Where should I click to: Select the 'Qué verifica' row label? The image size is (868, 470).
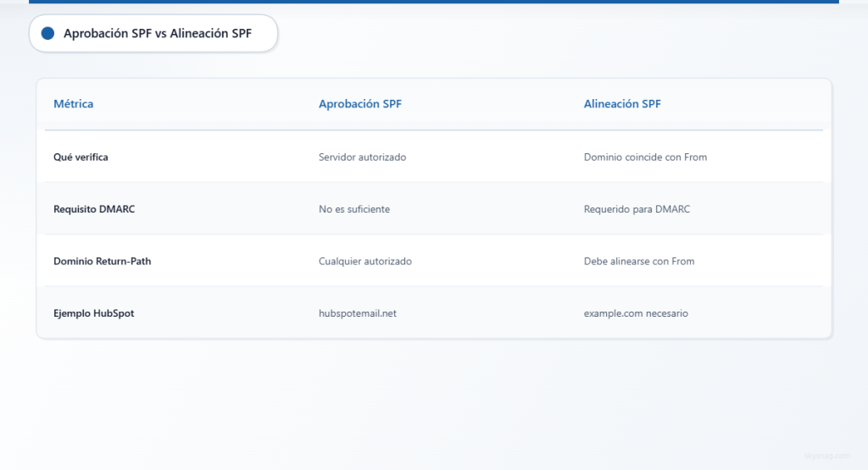(x=81, y=157)
